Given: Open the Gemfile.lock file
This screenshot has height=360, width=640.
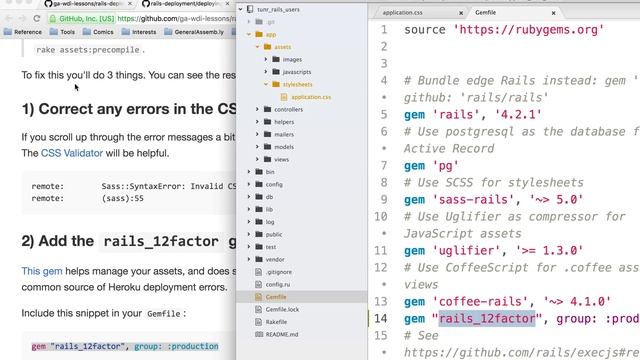Looking at the screenshot, I should (282, 309).
